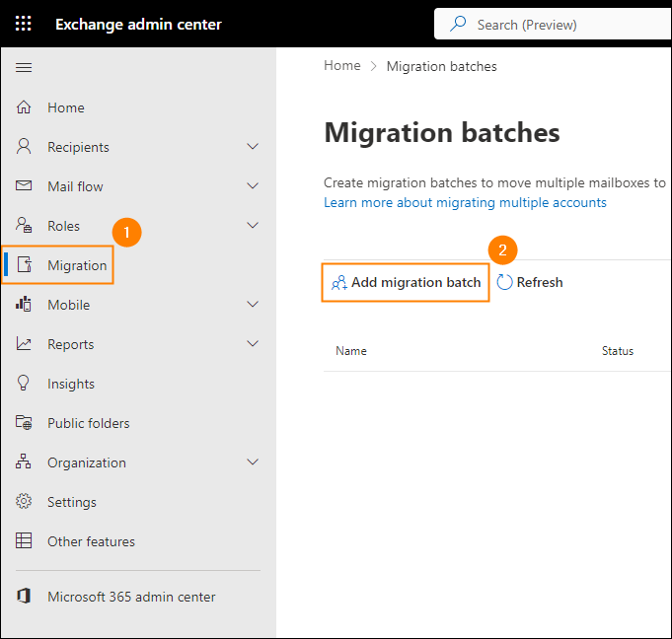This screenshot has width=672, height=639.
Task: Expand the Mail flow chevron
Action: 253,185
